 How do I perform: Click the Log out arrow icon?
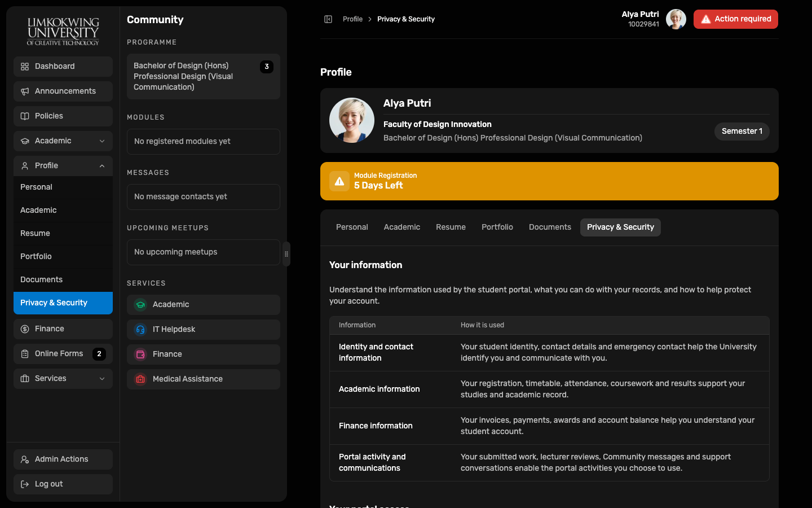[25, 484]
